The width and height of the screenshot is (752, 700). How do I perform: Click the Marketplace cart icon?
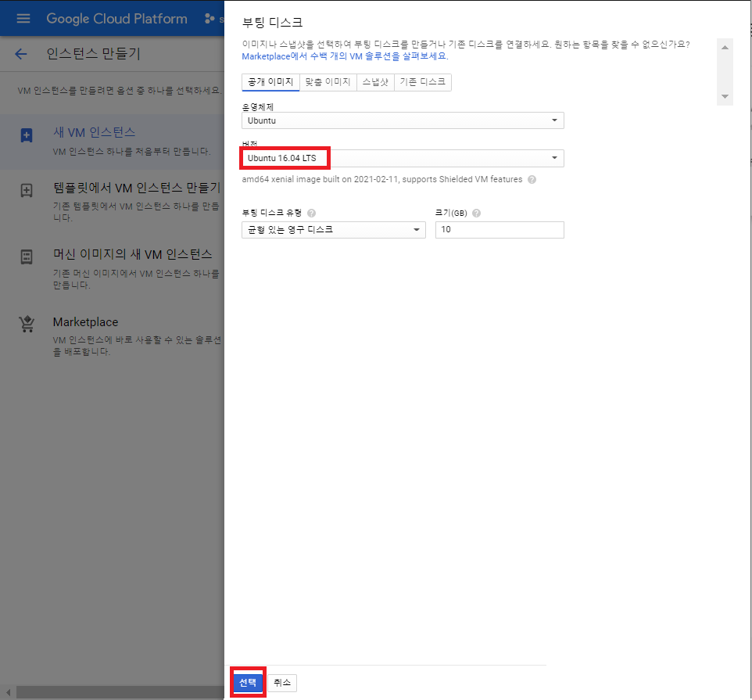pos(27,325)
